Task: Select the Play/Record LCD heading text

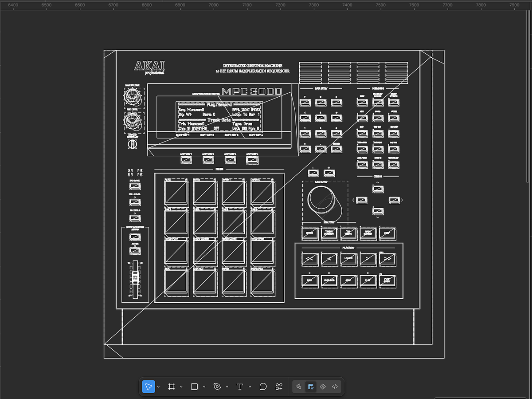Action: [219, 105]
